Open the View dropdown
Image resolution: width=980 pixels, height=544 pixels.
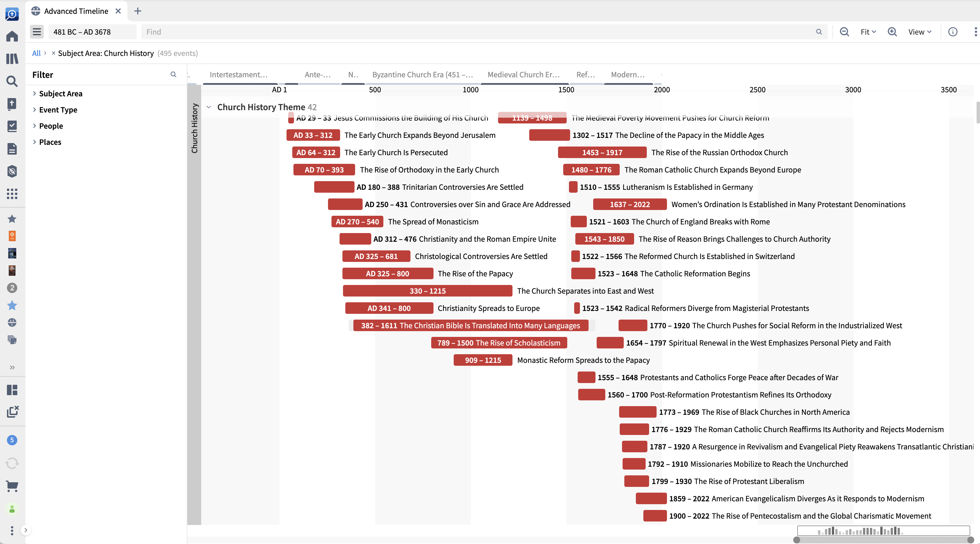(919, 32)
